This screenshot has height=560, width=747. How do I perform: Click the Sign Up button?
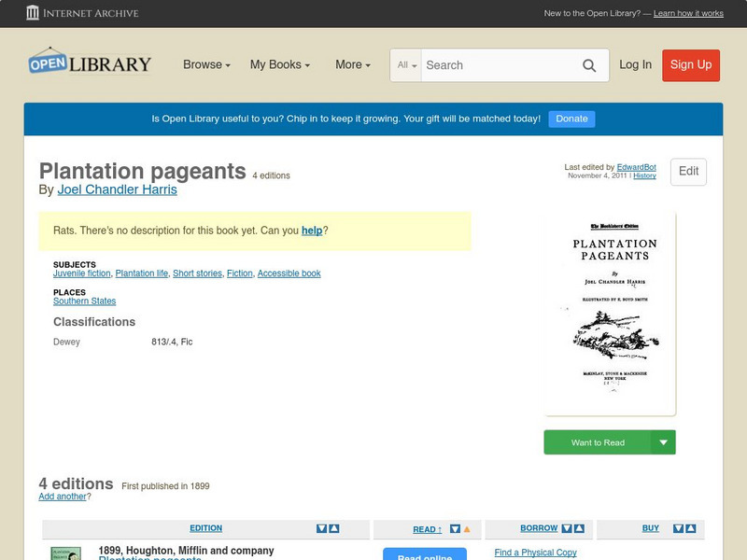point(691,65)
